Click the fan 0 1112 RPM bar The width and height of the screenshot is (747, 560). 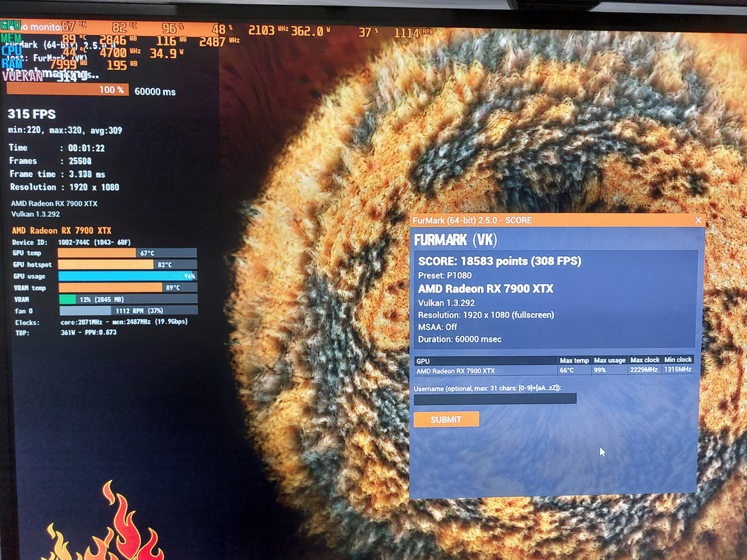pos(129,311)
